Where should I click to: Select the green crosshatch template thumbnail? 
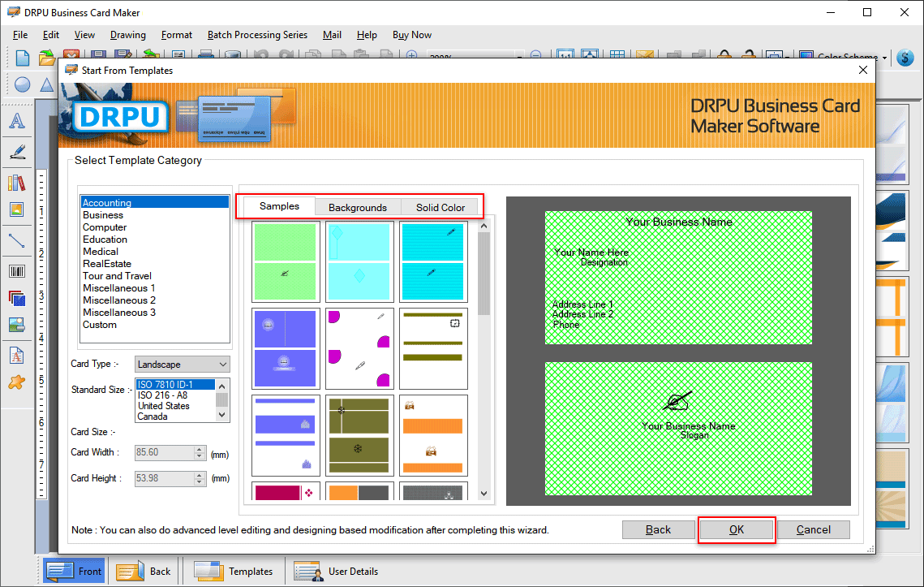(286, 262)
